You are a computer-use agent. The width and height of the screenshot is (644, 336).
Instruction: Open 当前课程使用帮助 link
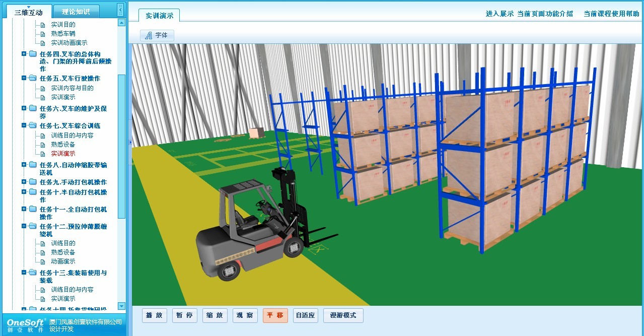[611, 14]
